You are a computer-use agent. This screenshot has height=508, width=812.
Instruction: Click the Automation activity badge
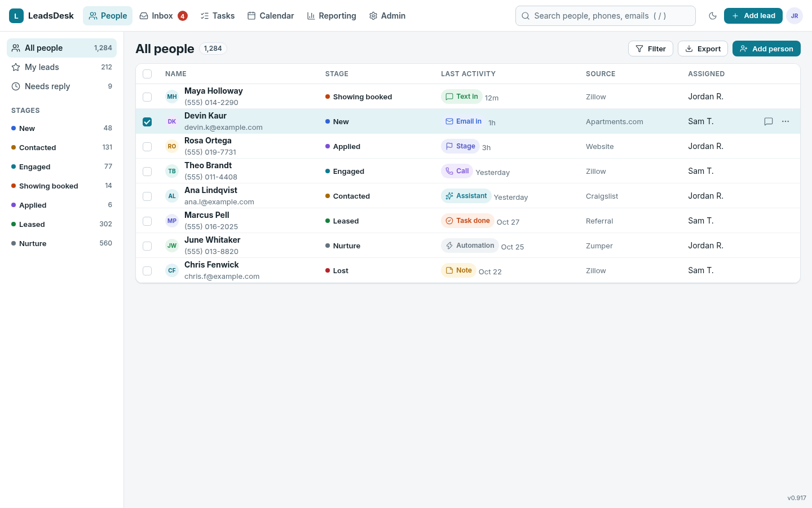tap(470, 246)
